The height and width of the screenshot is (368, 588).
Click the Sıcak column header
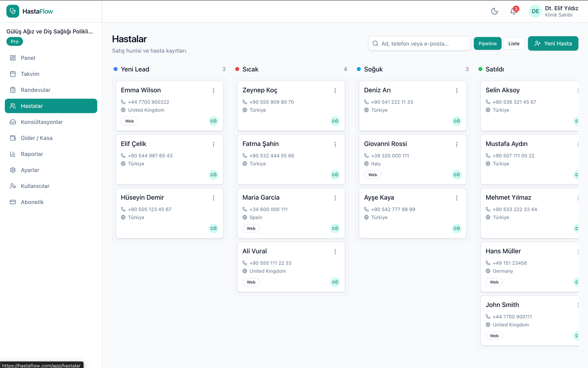point(291,69)
